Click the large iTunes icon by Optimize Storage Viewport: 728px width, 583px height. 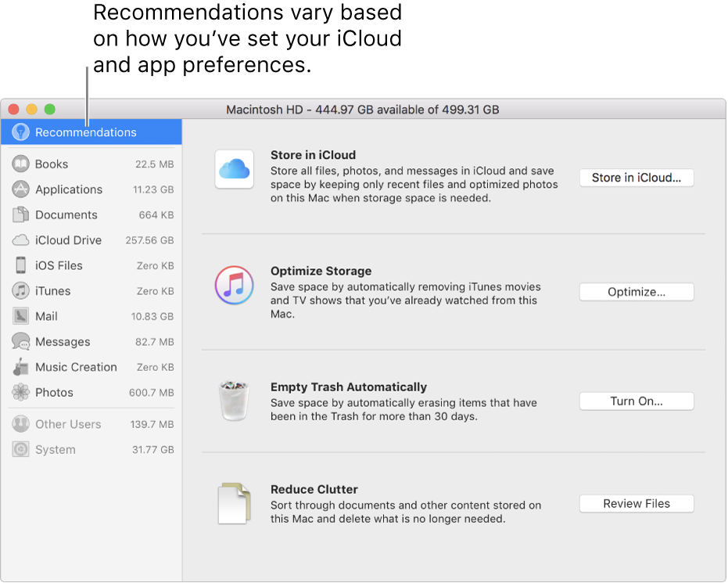[234, 285]
